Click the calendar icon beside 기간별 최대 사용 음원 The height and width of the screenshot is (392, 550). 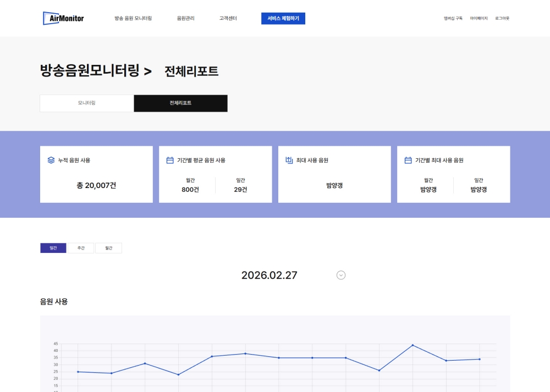point(408,161)
